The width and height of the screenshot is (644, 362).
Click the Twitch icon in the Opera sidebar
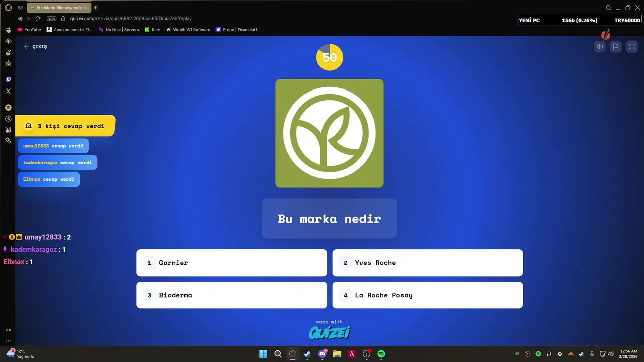pyautogui.click(x=8, y=80)
